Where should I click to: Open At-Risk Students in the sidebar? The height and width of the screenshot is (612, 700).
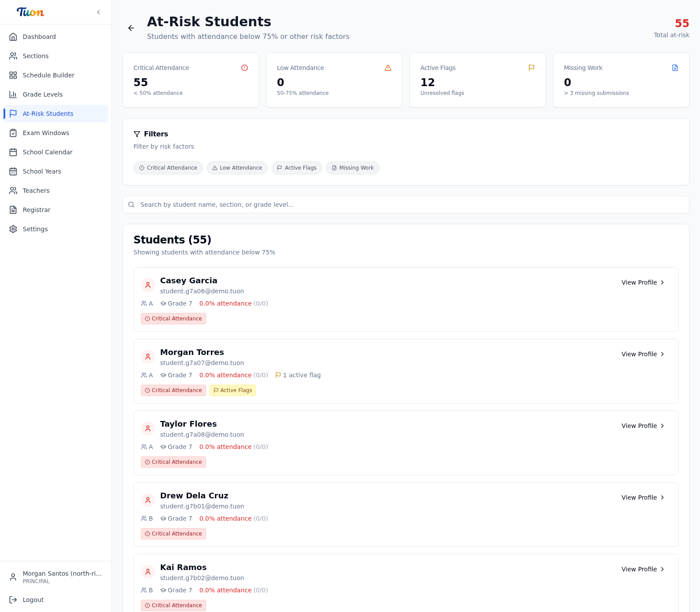[48, 114]
